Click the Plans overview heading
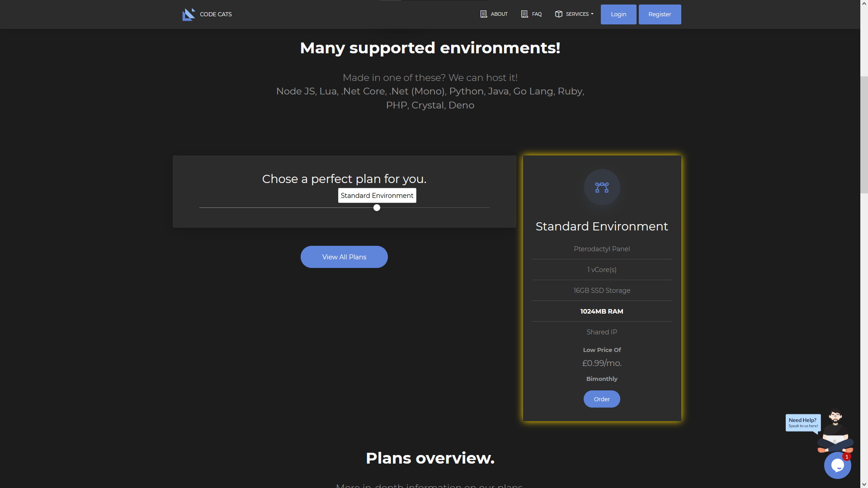The height and width of the screenshot is (488, 868). 430,458
